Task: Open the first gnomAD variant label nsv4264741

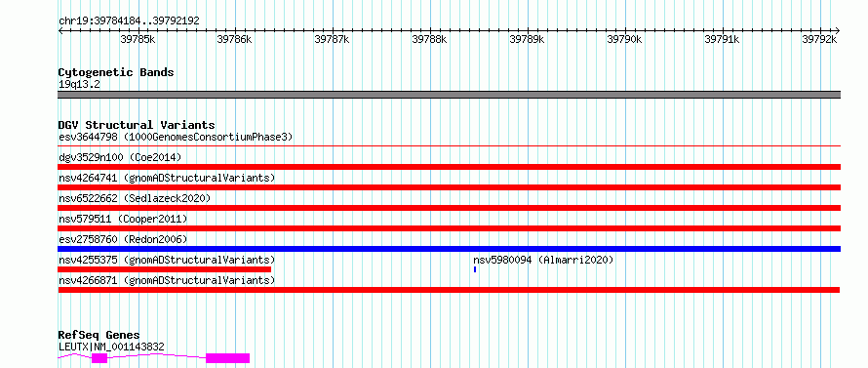Action: (x=167, y=178)
